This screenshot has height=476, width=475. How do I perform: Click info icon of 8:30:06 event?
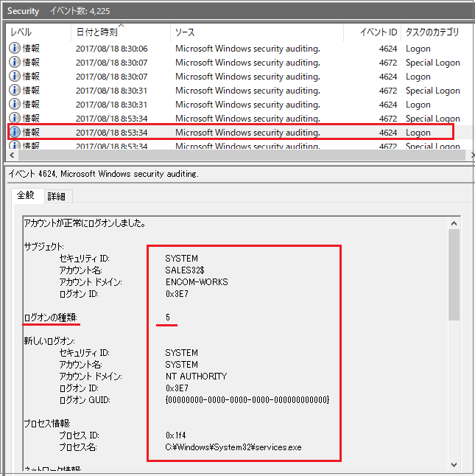click(x=15, y=49)
